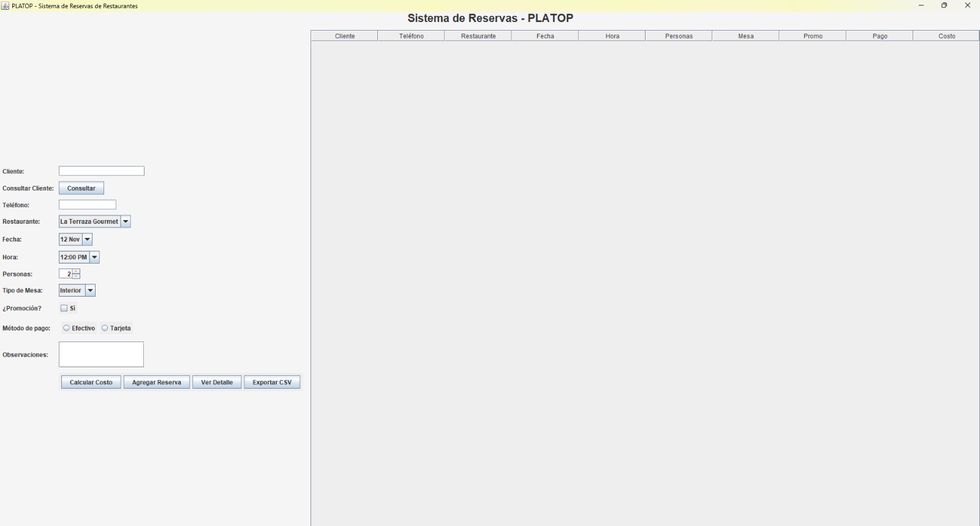The height and width of the screenshot is (526, 980).
Task: Close the PLATOP window
Action: (x=968, y=6)
